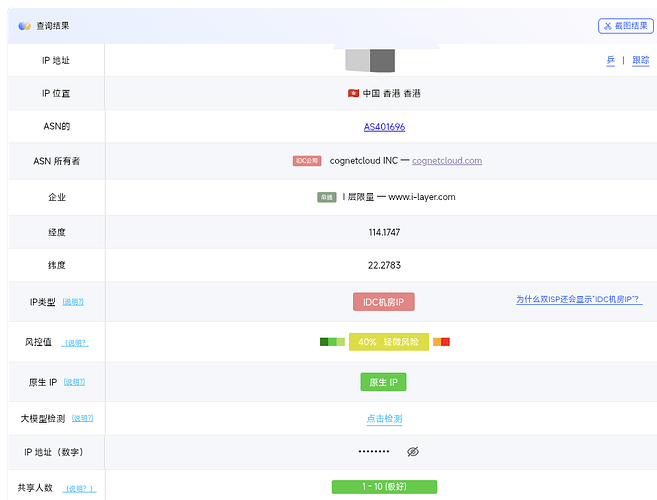Click the masked IP address dots

[374, 451]
